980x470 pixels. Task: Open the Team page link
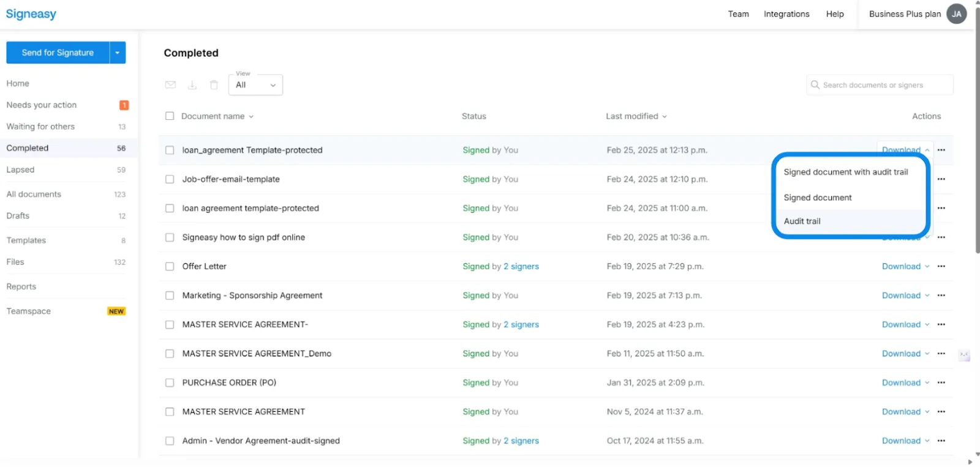point(738,14)
